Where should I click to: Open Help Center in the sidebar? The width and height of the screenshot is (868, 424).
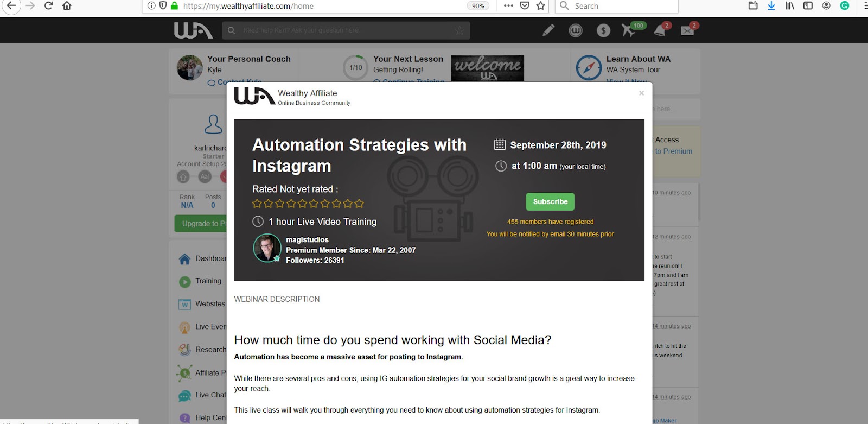tap(202, 417)
